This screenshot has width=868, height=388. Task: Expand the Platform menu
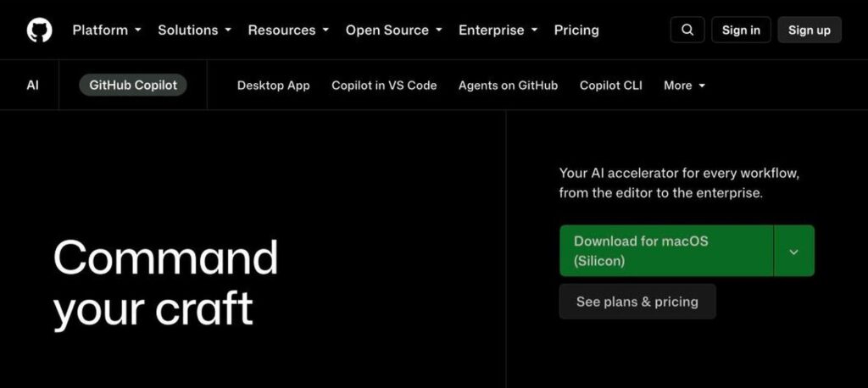pos(107,30)
